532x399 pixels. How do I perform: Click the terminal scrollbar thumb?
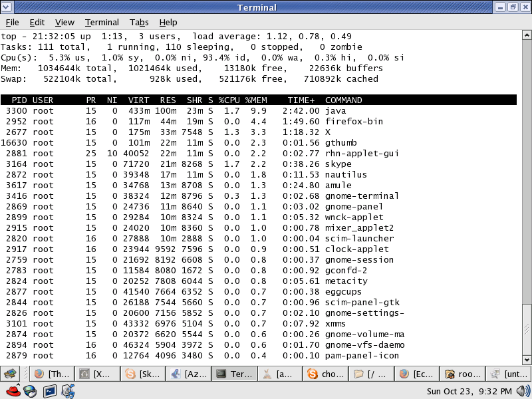point(527,329)
